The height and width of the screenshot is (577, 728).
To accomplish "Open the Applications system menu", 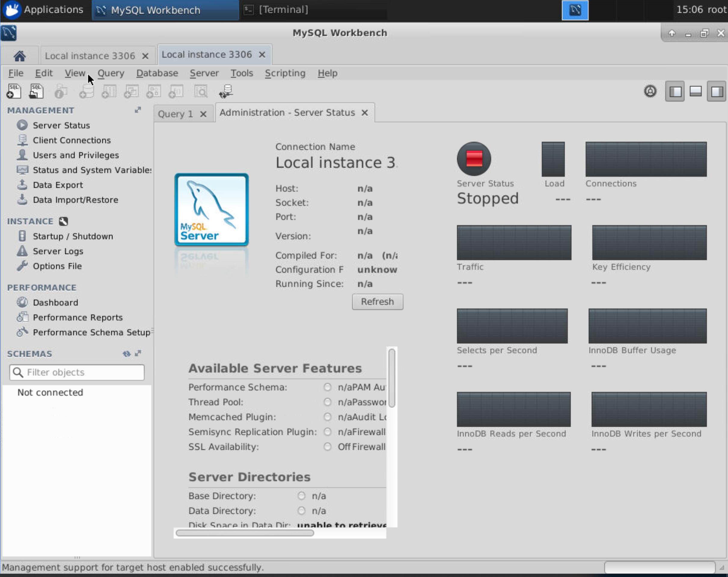I will pos(43,10).
